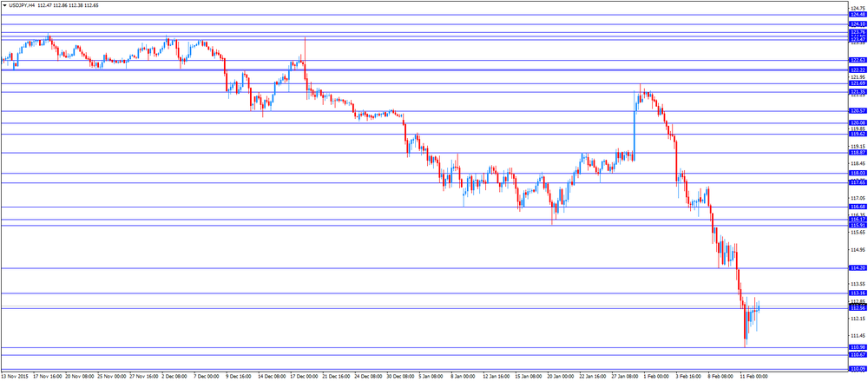Click the 114.95 price scale value
This screenshot has height=382, width=868.
(x=858, y=250)
